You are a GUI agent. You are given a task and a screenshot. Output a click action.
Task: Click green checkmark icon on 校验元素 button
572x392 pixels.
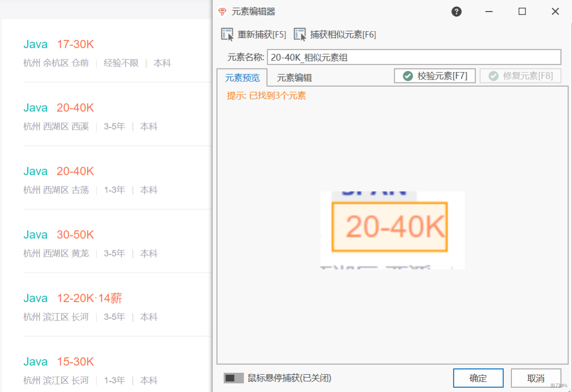[408, 76]
